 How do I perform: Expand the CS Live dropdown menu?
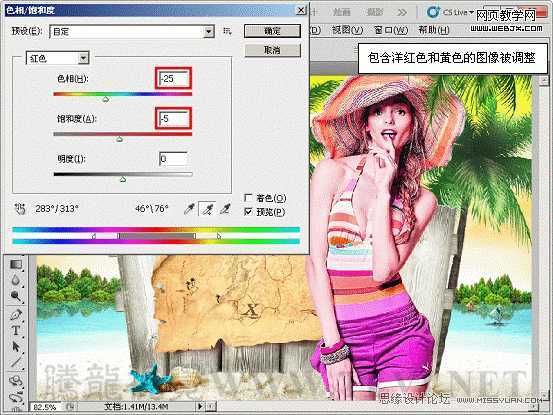(471, 12)
